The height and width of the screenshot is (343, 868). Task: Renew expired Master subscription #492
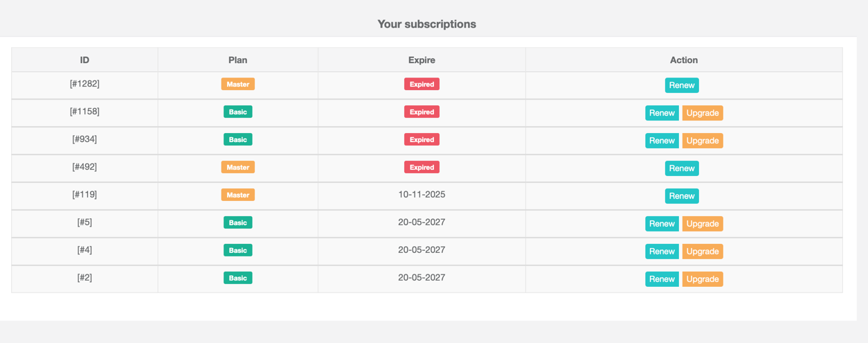click(682, 168)
